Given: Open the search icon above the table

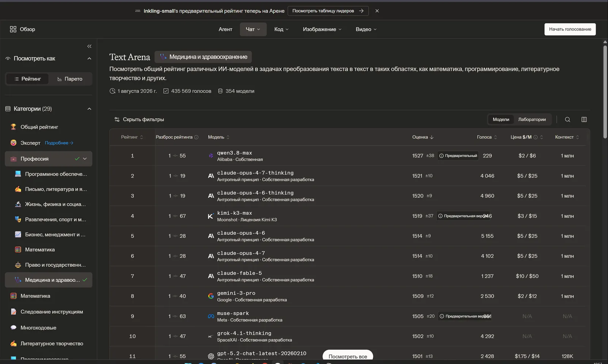Looking at the screenshot, I should 567,120.
